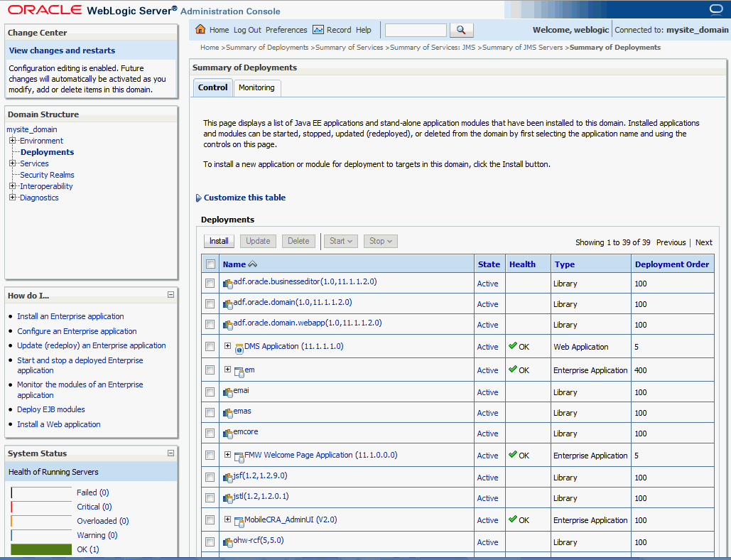Check the adf.oracle.businesseditor row checkbox
The height and width of the screenshot is (560, 731).
[210, 283]
